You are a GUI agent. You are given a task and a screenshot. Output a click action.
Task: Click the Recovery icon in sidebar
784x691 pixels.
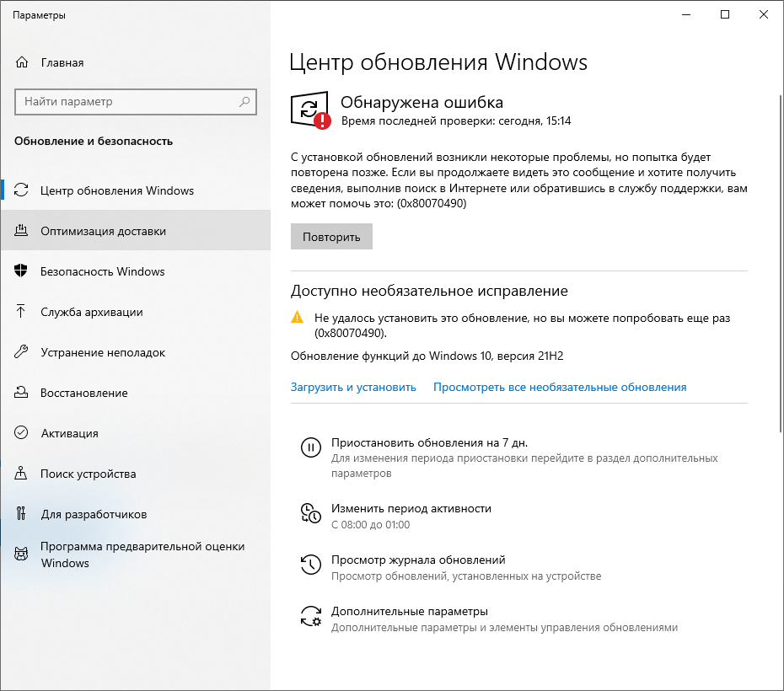pos(21,392)
